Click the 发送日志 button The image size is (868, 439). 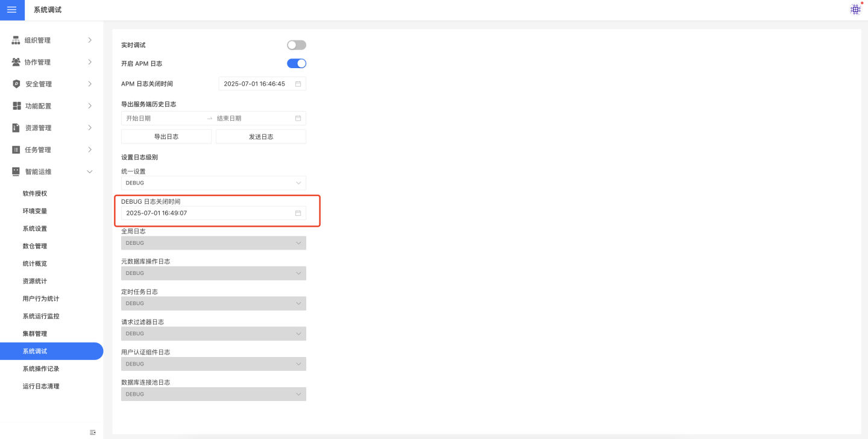[x=261, y=137]
